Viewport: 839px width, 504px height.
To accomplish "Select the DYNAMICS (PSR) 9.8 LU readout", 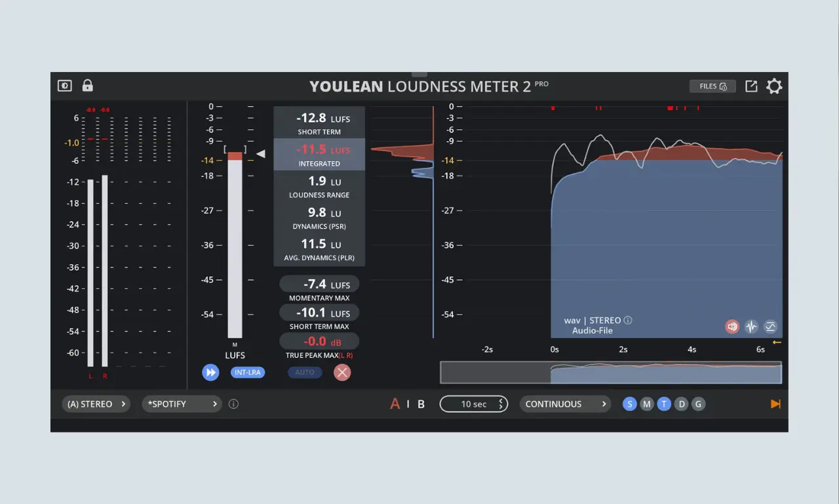I will tap(319, 218).
